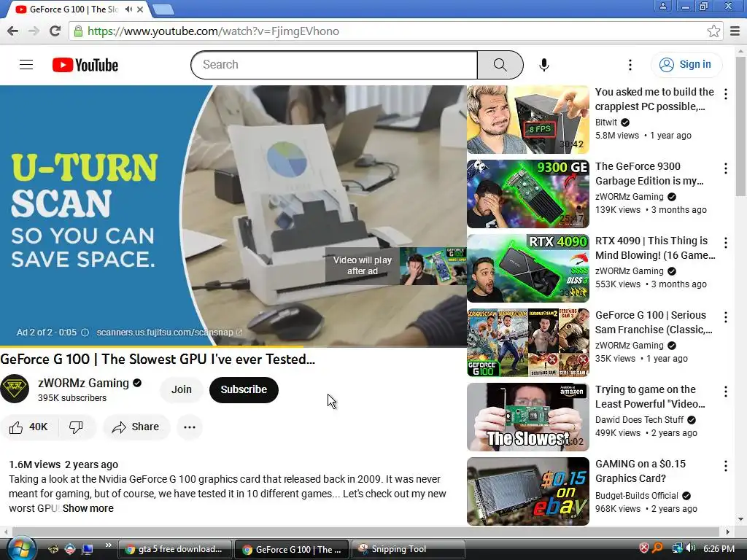Open Bitwit channel name
Screen dimensions: 747x560
606,122
